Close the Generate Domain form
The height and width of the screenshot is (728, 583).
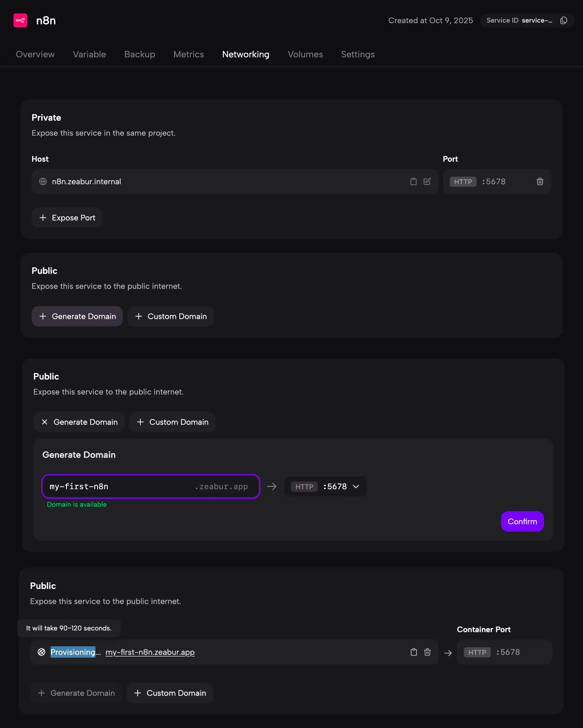pyautogui.click(x=79, y=422)
